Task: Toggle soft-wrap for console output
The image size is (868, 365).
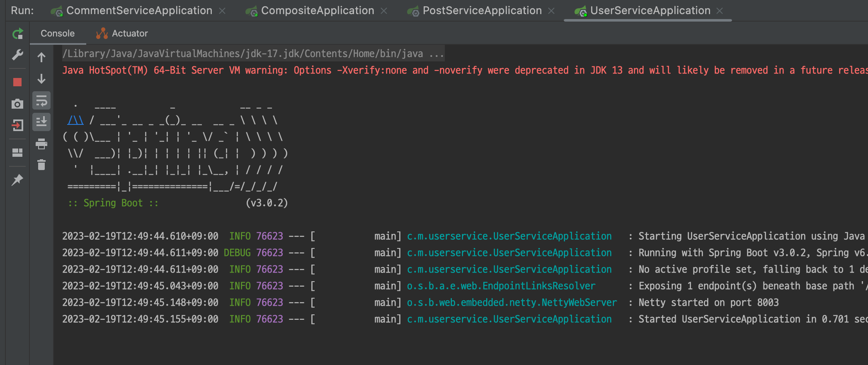Action: click(x=41, y=101)
